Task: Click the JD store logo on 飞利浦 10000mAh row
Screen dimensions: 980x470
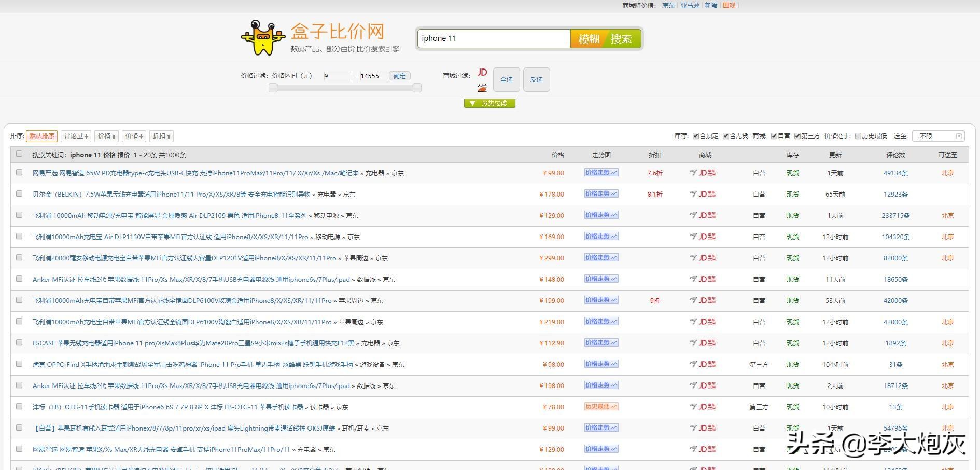Action: coord(707,215)
